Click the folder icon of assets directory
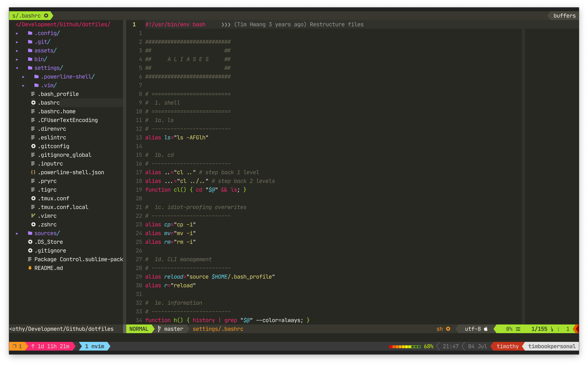The width and height of the screenshot is (588, 365). tap(30, 50)
